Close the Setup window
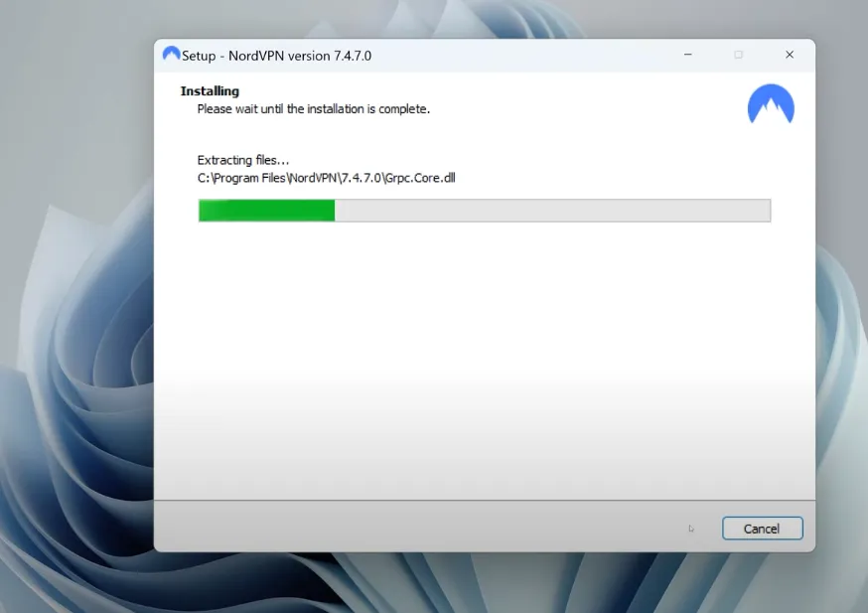Image resolution: width=868 pixels, height=613 pixels. click(790, 55)
